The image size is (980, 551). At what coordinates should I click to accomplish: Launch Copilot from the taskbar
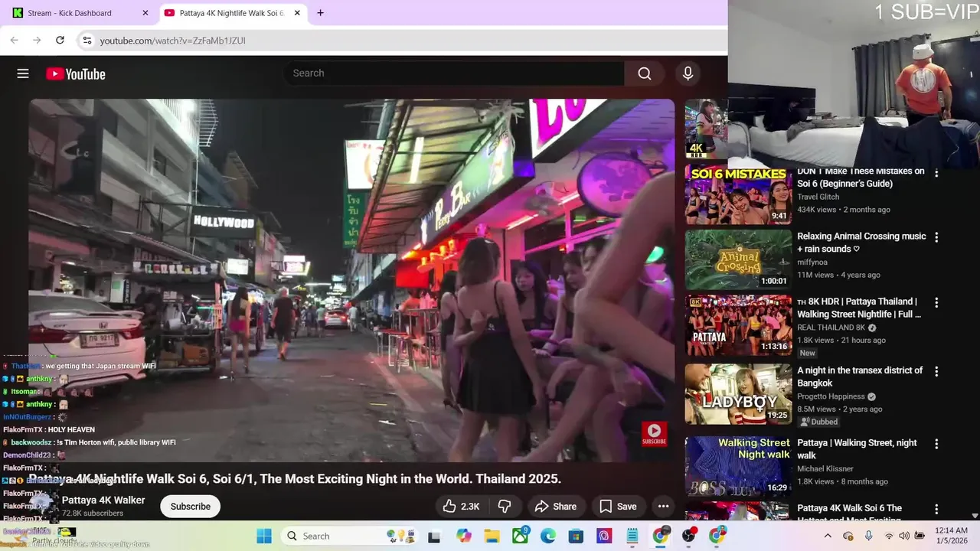click(x=464, y=536)
